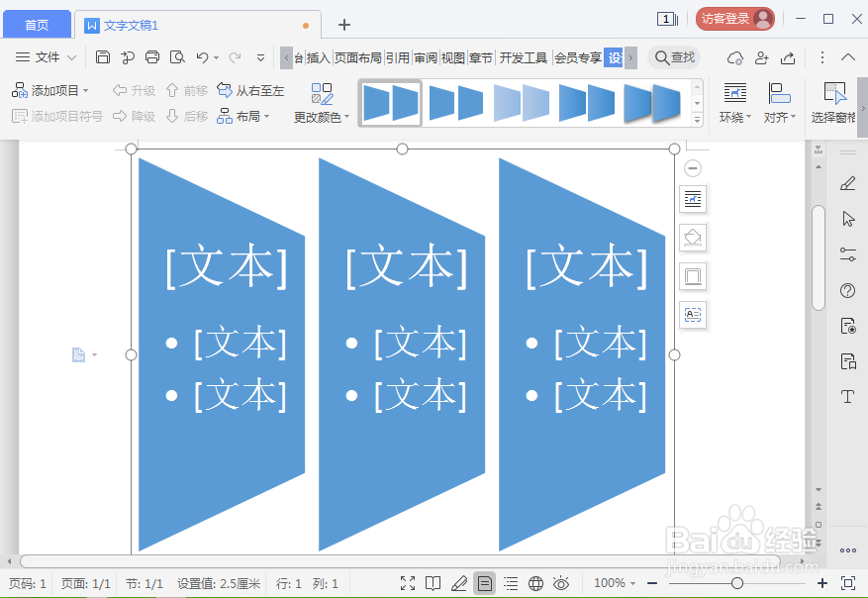Toggle web layout globe view

point(535,583)
